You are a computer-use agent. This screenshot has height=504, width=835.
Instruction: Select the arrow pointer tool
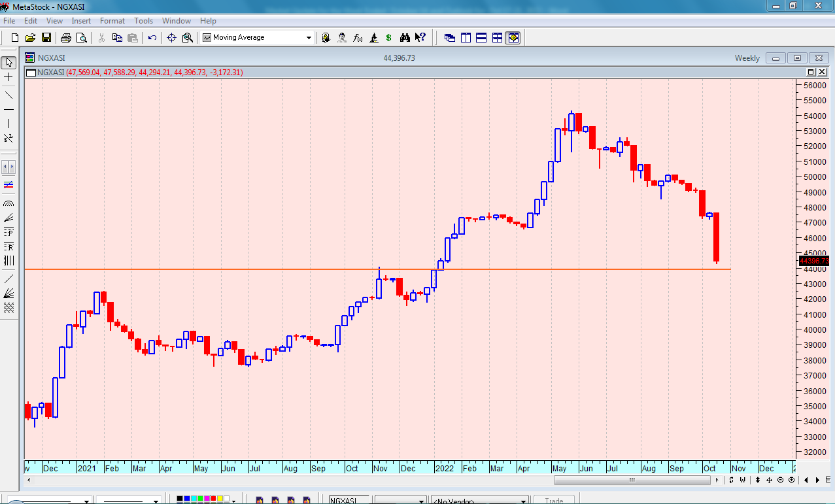pos(9,63)
